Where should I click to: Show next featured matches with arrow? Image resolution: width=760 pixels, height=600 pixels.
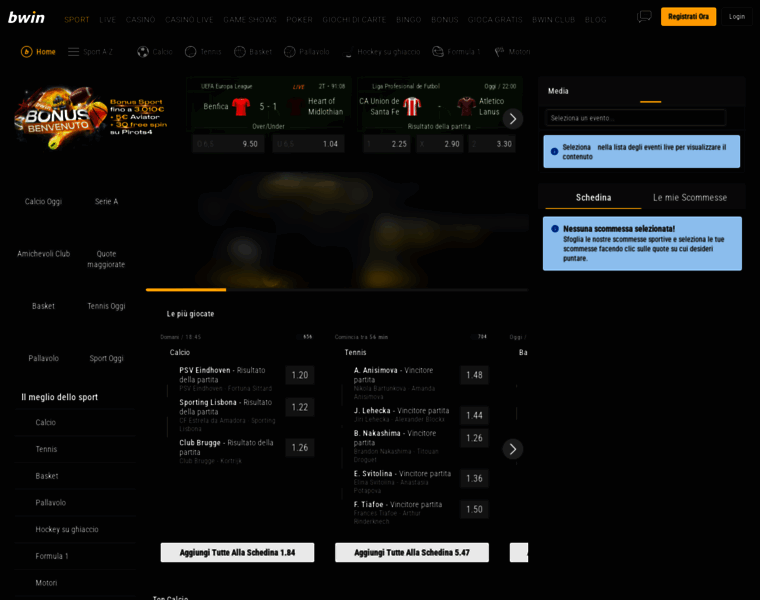click(513, 119)
